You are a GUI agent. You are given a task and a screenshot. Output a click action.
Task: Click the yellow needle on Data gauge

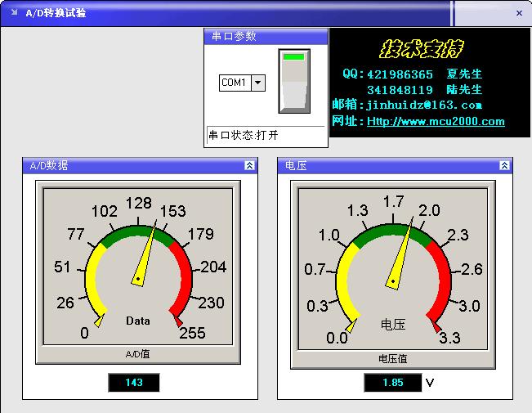tap(145, 254)
